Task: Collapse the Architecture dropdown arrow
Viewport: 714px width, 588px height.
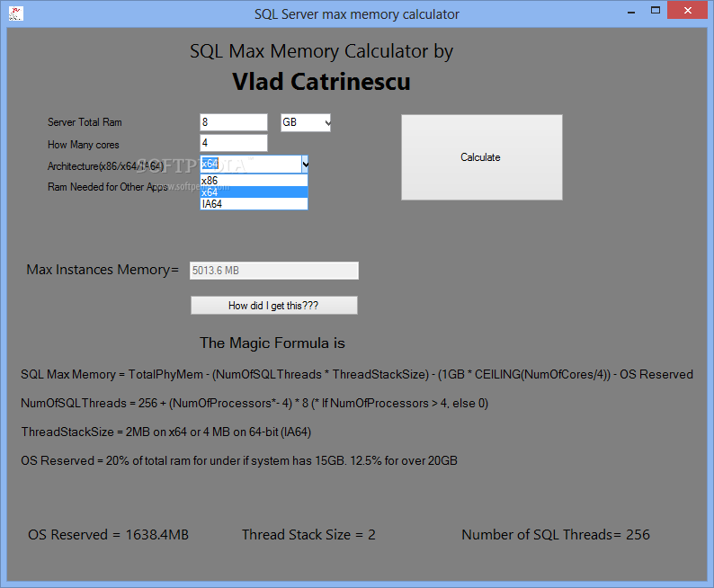Action: 305,164
